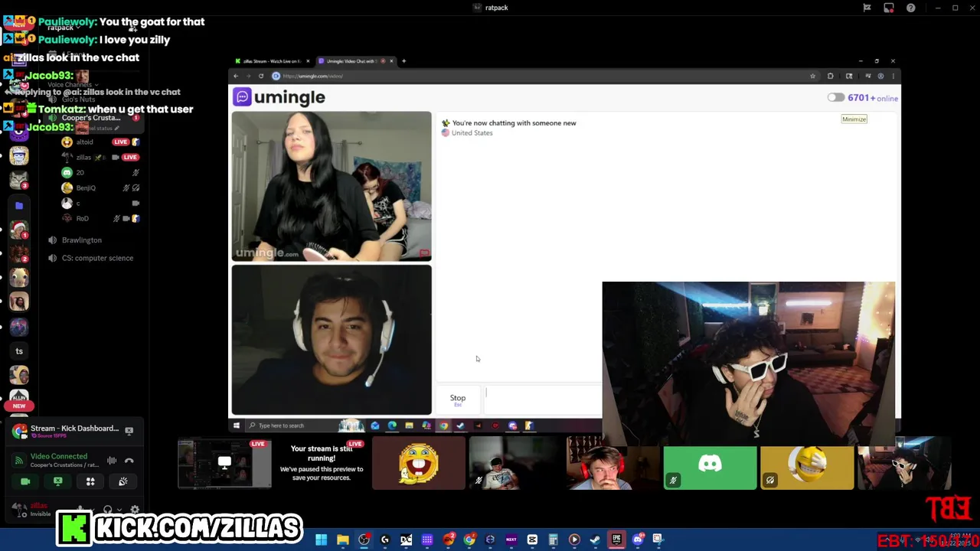
Task: Open Discord from the Windows taskbar
Action: [x=637, y=540]
